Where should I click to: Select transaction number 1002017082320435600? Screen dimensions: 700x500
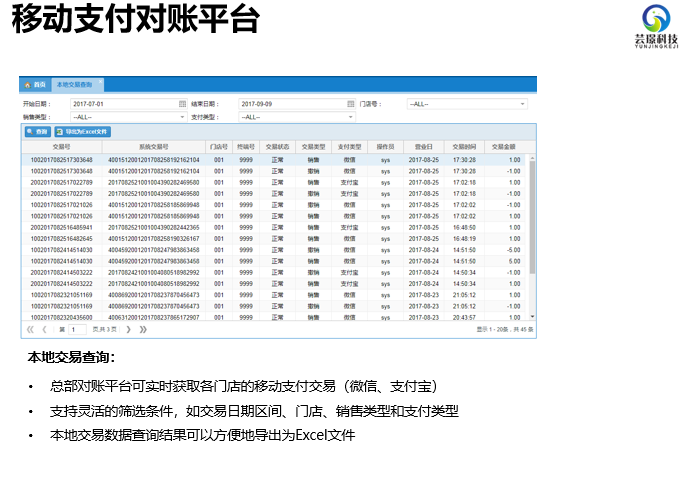[62, 317]
